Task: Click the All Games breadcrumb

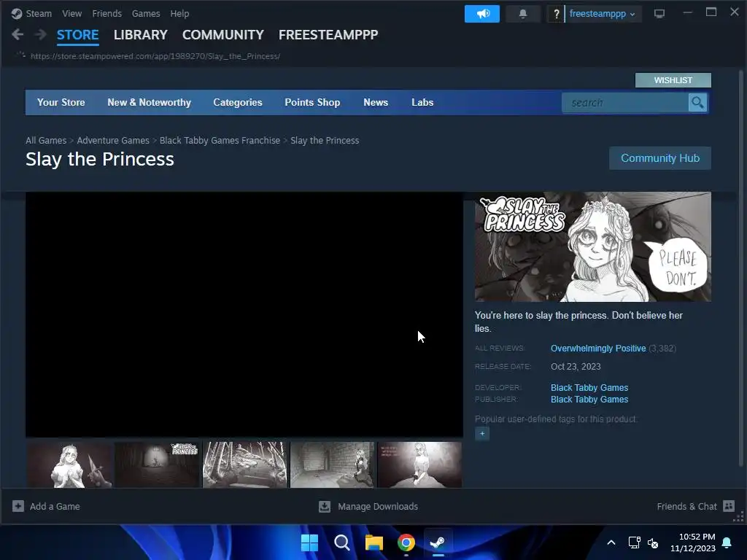Action: (x=46, y=141)
